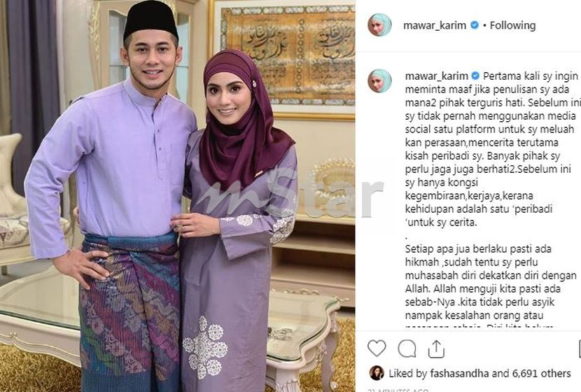This screenshot has width=581, height=392.
Task: Click the minutes ago timestamp below likes
Action: coord(398,390)
